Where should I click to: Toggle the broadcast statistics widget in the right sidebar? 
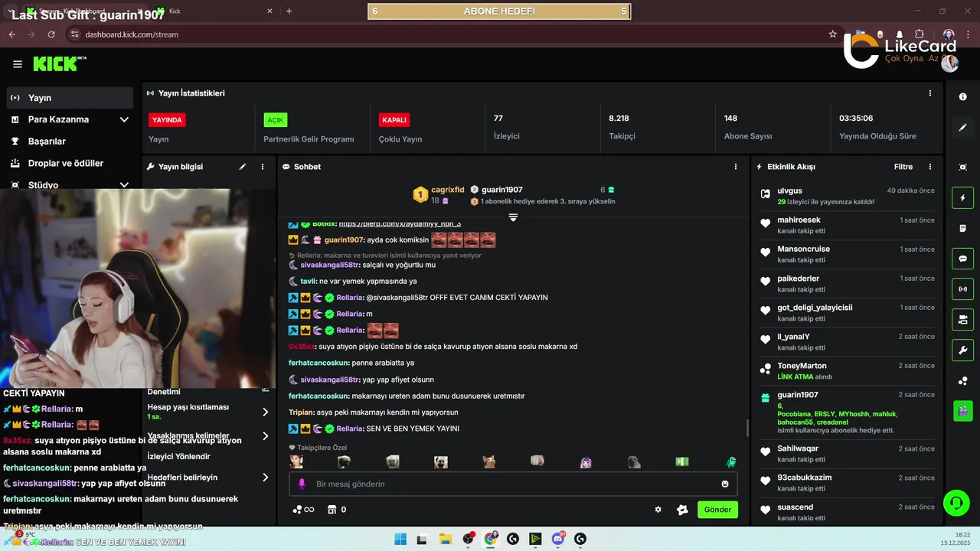962,289
